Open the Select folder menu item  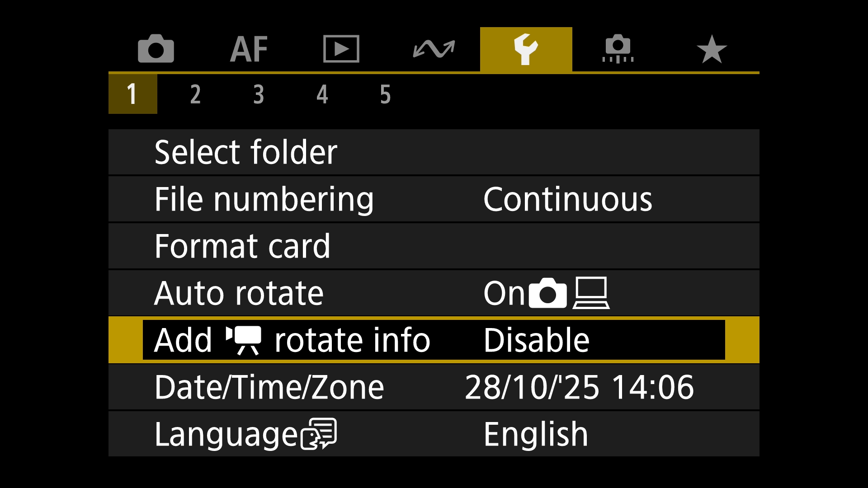coord(246,152)
